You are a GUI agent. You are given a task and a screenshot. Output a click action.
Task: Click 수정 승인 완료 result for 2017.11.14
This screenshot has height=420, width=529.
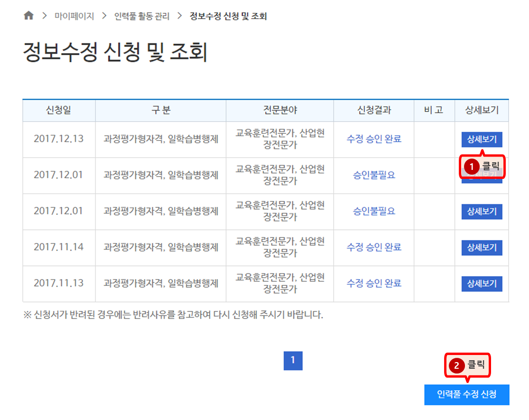(x=374, y=247)
